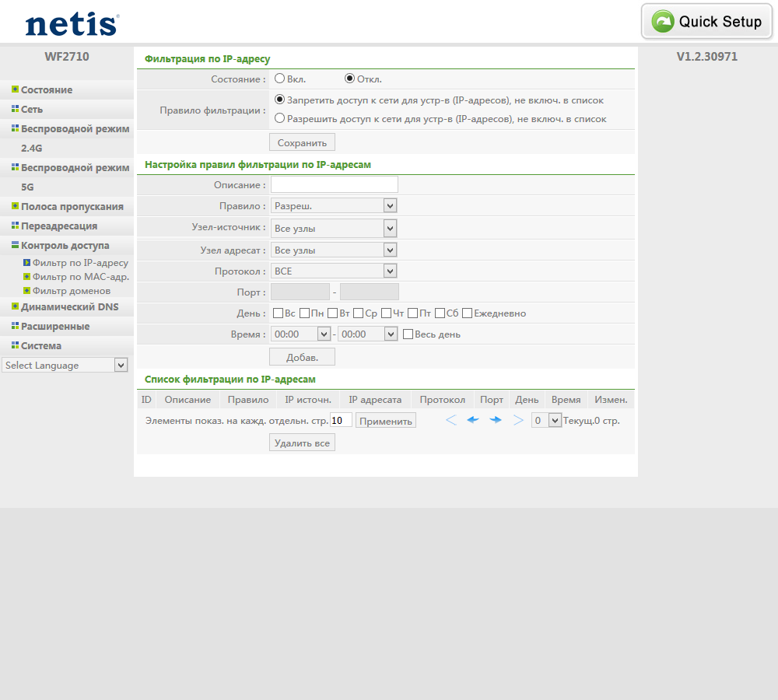Open the Правило dropdown
Screen dimensions: 778x700
(334, 205)
